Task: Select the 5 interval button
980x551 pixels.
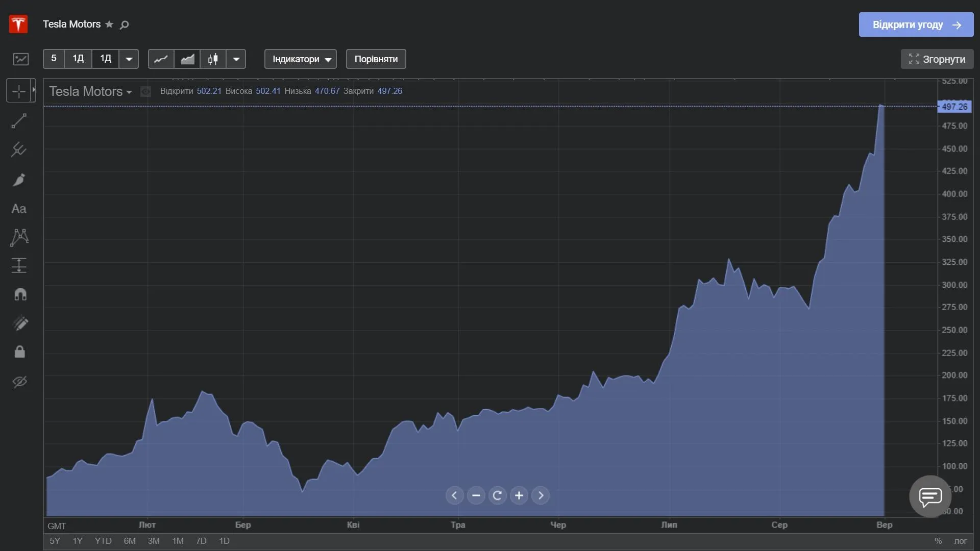Action: click(54, 59)
